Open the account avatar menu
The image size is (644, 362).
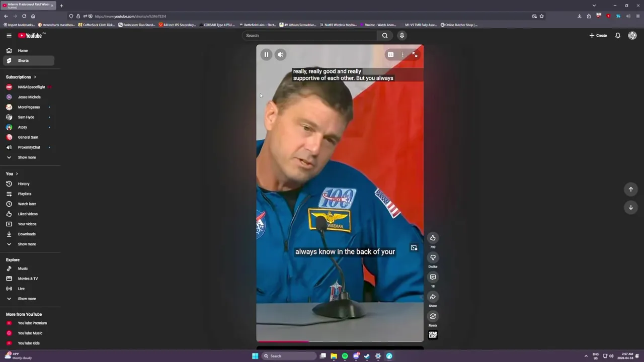tap(632, 35)
